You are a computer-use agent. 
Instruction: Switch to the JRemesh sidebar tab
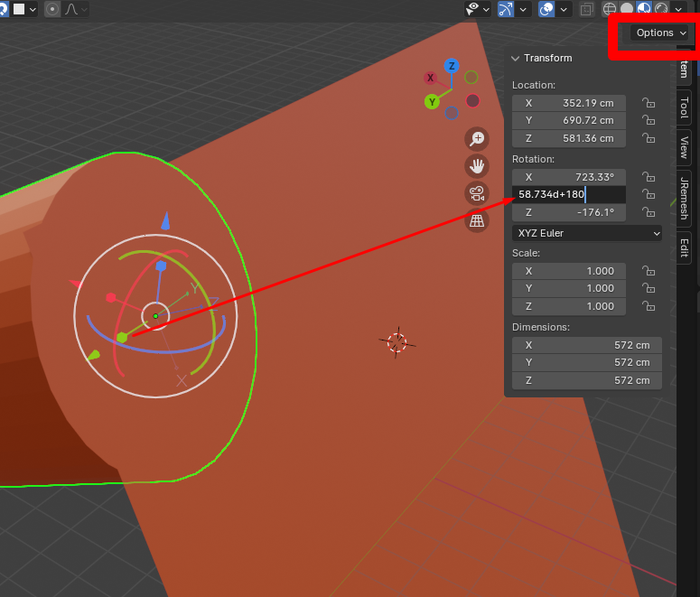tap(684, 199)
